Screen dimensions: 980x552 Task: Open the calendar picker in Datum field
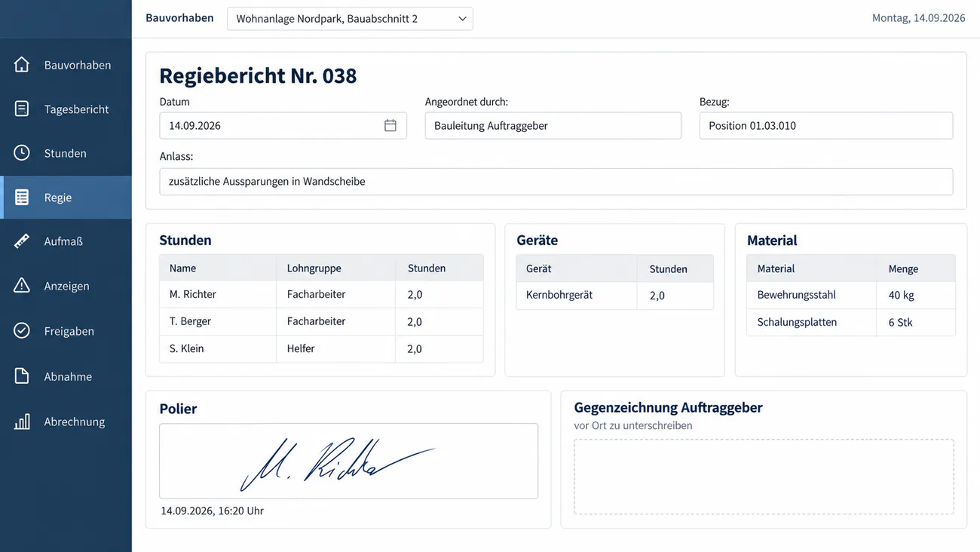(x=390, y=126)
